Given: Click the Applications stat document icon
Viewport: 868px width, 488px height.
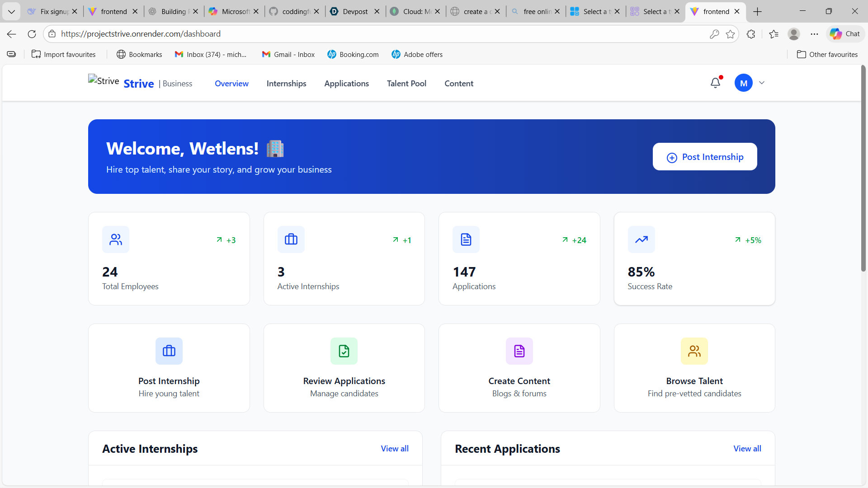Looking at the screenshot, I should click(466, 239).
